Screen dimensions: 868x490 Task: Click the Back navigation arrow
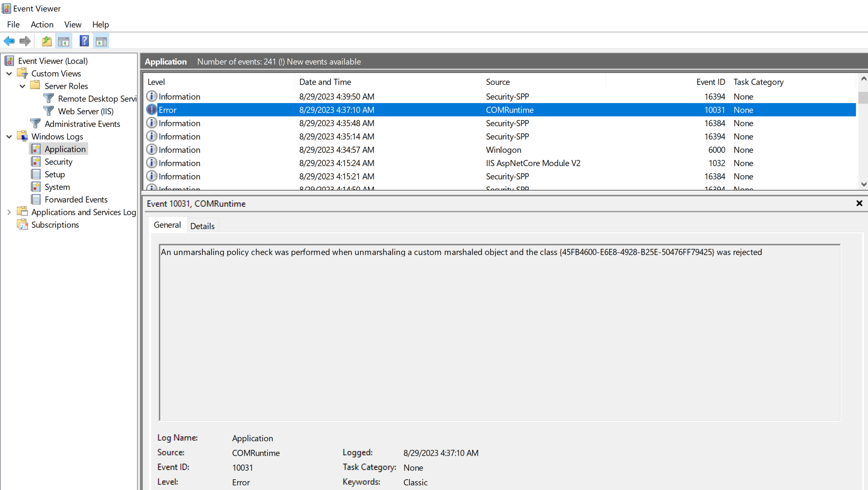pos(9,41)
